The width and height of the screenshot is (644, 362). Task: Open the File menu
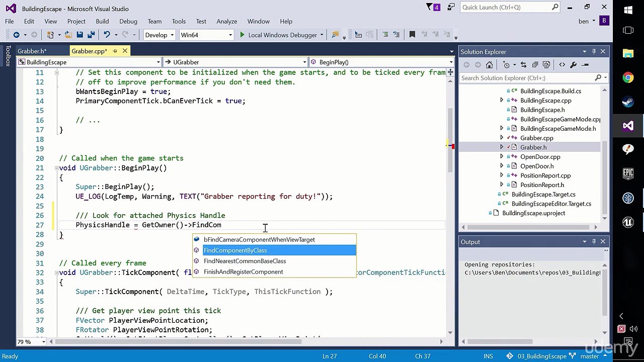click(x=10, y=21)
